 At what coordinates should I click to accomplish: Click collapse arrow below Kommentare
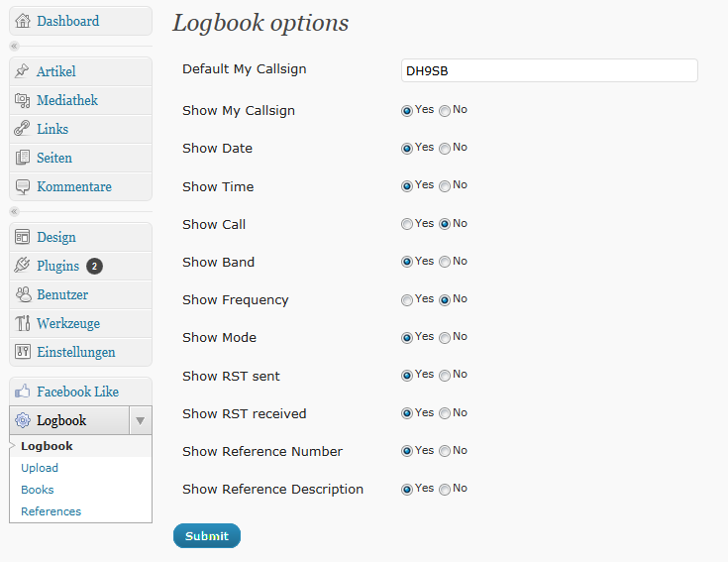(15, 212)
